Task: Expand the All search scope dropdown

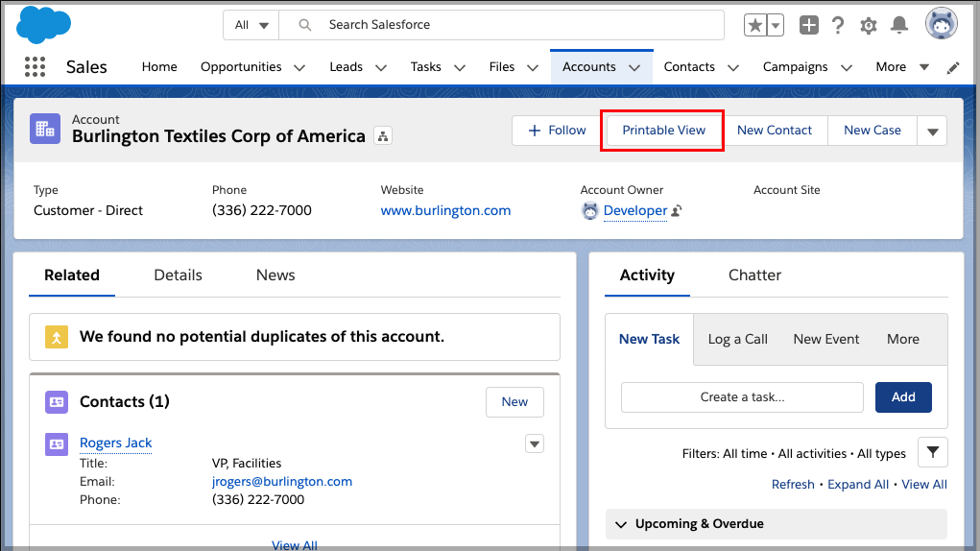Action: [x=251, y=25]
